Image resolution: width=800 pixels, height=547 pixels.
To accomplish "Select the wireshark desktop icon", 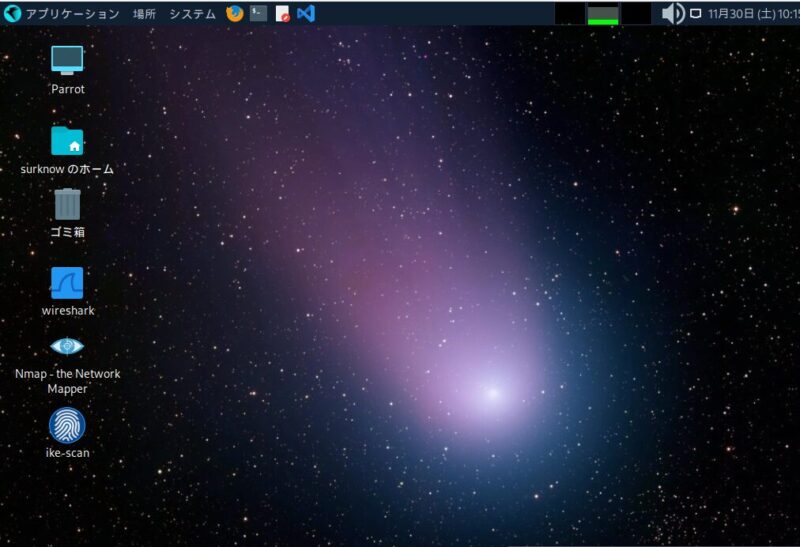I will [67, 283].
